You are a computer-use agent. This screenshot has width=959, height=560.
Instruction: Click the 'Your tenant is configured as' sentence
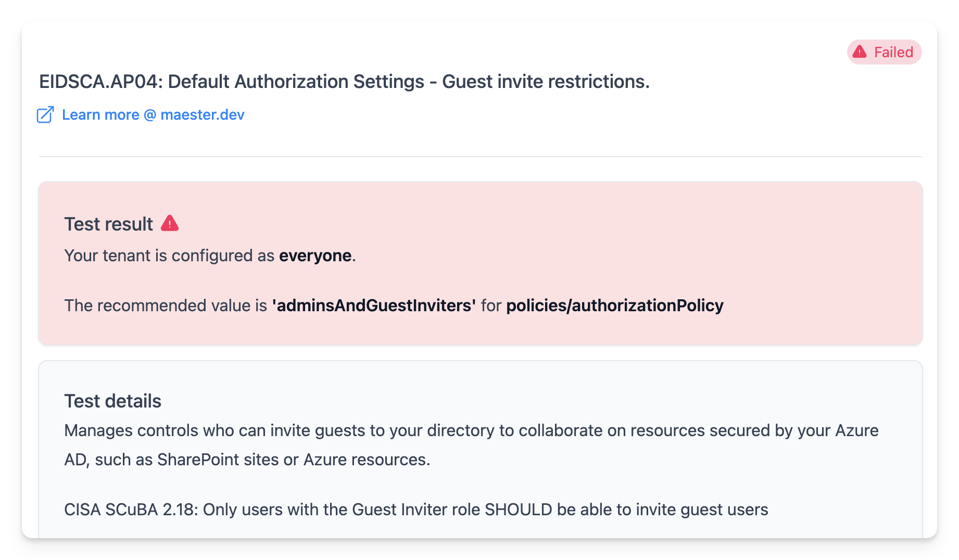(169, 256)
